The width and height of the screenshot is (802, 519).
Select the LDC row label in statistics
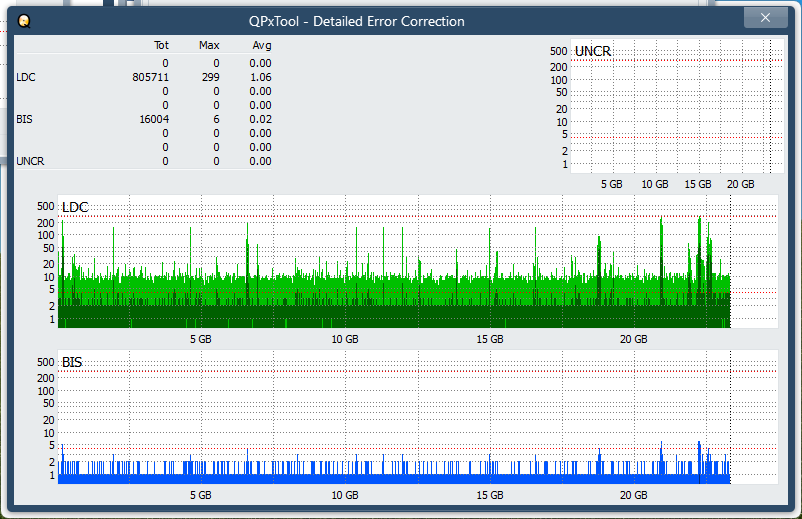pyautogui.click(x=26, y=77)
